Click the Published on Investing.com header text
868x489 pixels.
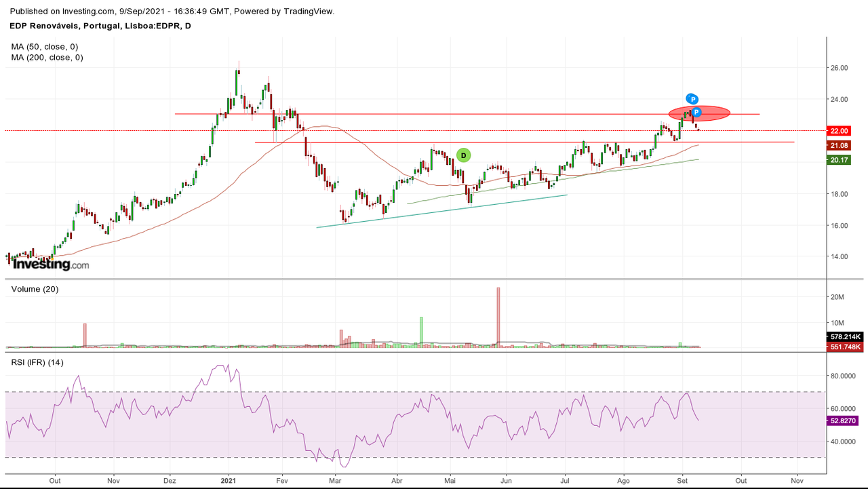[x=172, y=12]
